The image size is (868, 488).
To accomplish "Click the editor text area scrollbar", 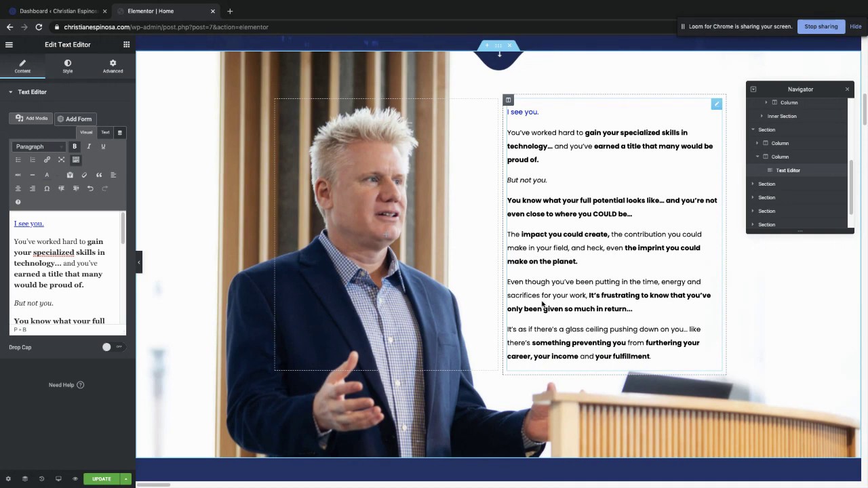I will 123,228.
